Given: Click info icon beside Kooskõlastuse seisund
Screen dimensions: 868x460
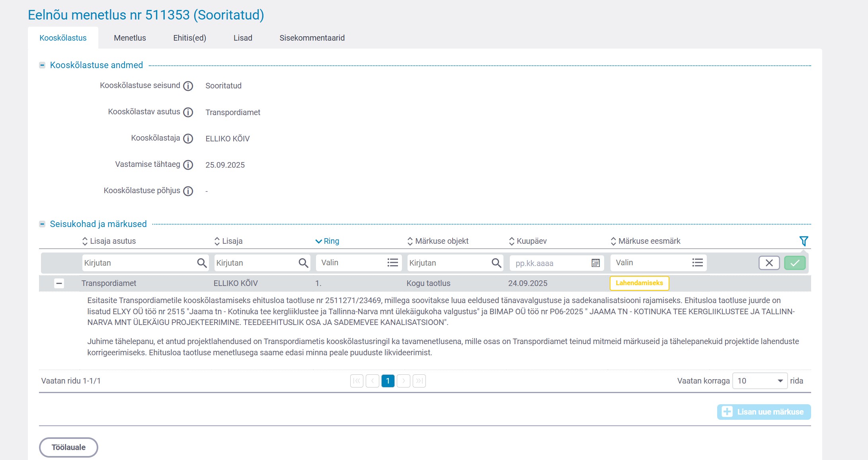Looking at the screenshot, I should (188, 86).
